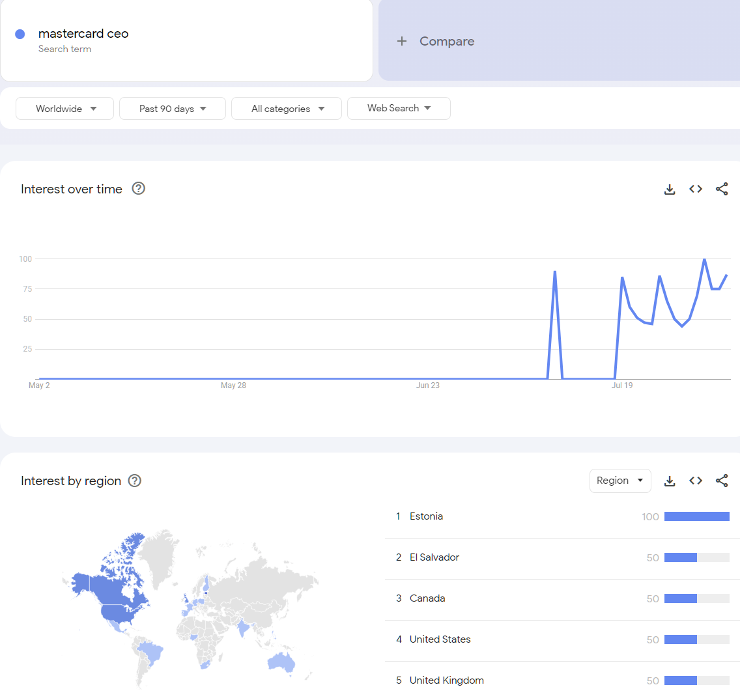Edit the mastercard ceo search term
The height and width of the screenshot is (700, 740).
pyautogui.click(x=83, y=33)
